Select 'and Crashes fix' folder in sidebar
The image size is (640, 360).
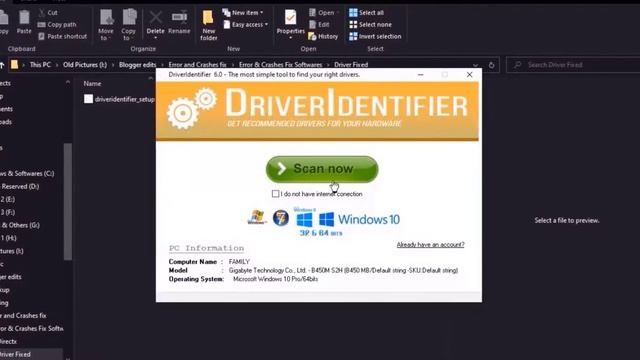coord(23,316)
